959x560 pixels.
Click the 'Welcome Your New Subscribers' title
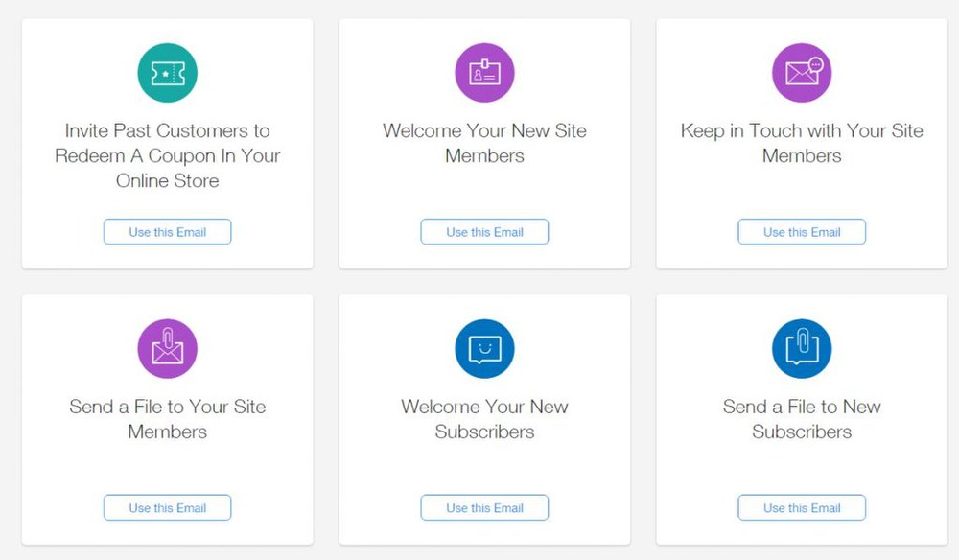coord(484,419)
